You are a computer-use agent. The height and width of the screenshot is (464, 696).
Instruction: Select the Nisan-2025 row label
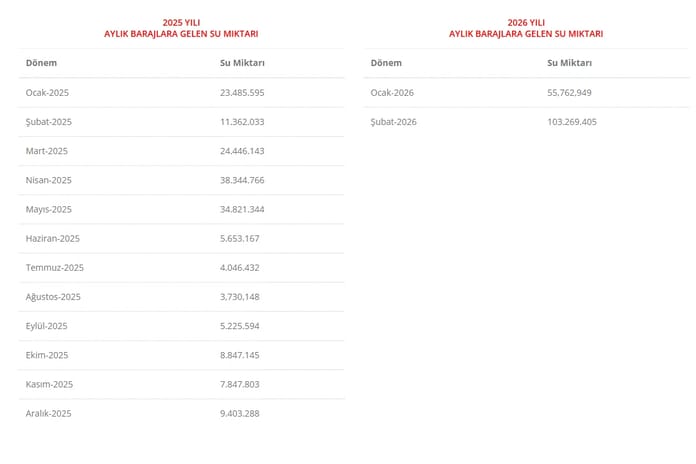(x=48, y=180)
